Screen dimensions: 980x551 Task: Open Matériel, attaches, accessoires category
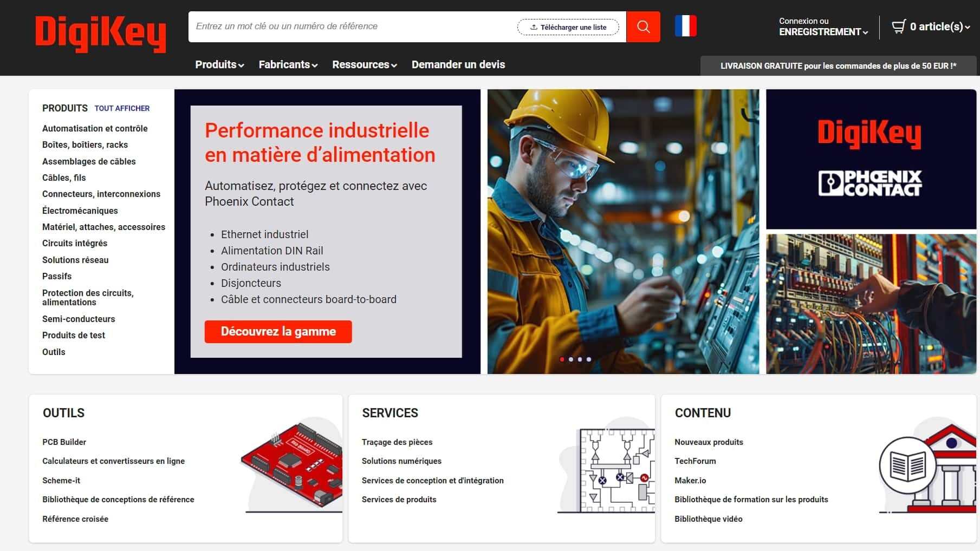(x=103, y=227)
